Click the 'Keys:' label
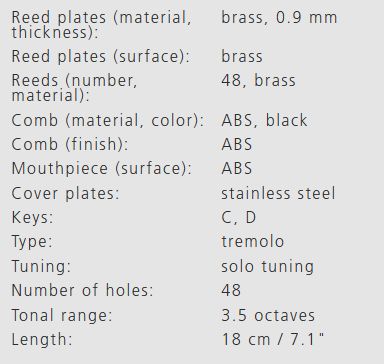This screenshot has width=384, height=364. tap(32, 217)
